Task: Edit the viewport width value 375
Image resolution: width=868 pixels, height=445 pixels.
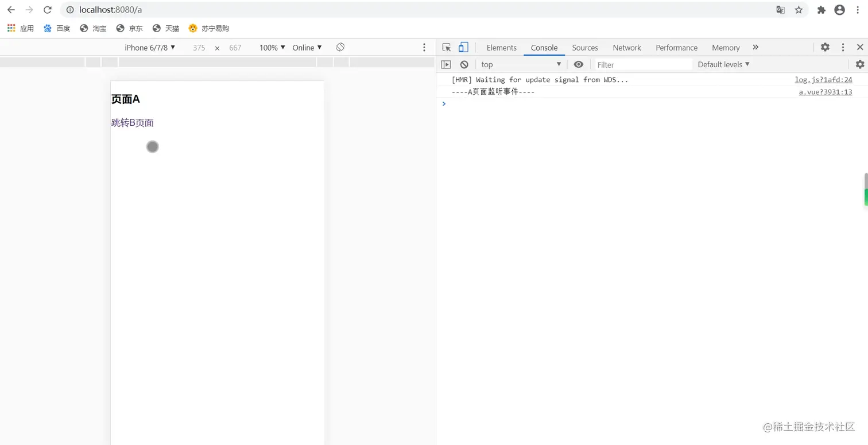Action: (199, 48)
